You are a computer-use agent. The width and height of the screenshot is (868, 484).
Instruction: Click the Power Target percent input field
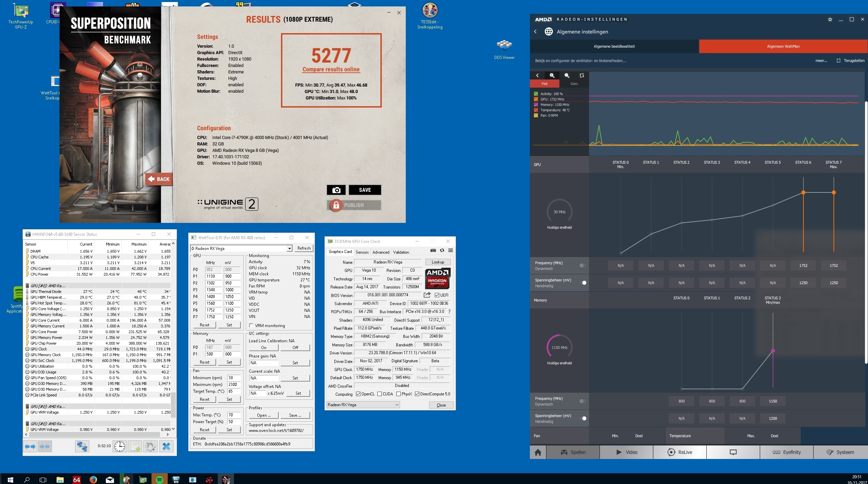tap(234, 422)
